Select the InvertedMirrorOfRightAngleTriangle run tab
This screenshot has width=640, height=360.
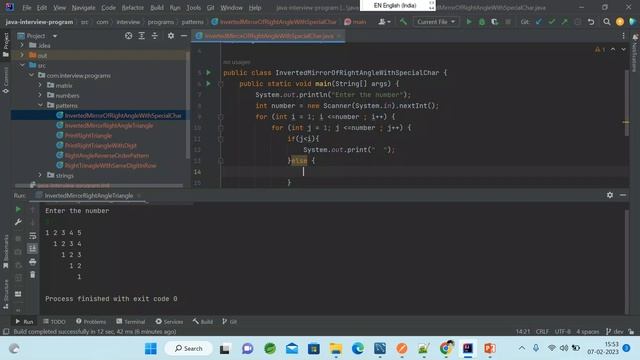[x=89, y=196]
